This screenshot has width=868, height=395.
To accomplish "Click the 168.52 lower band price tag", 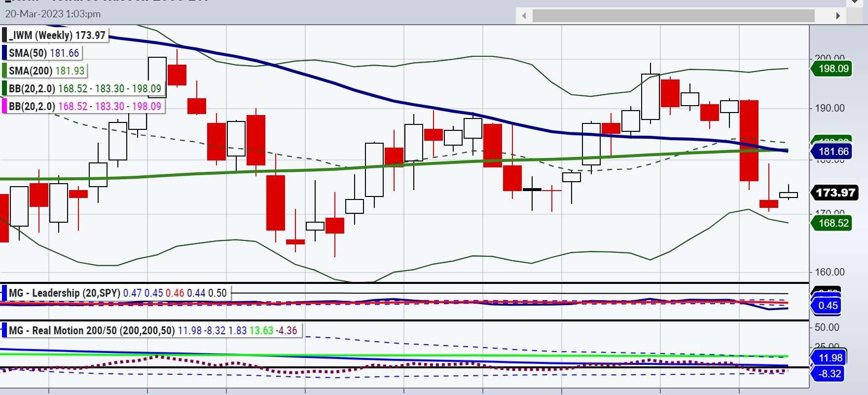I will [x=832, y=223].
